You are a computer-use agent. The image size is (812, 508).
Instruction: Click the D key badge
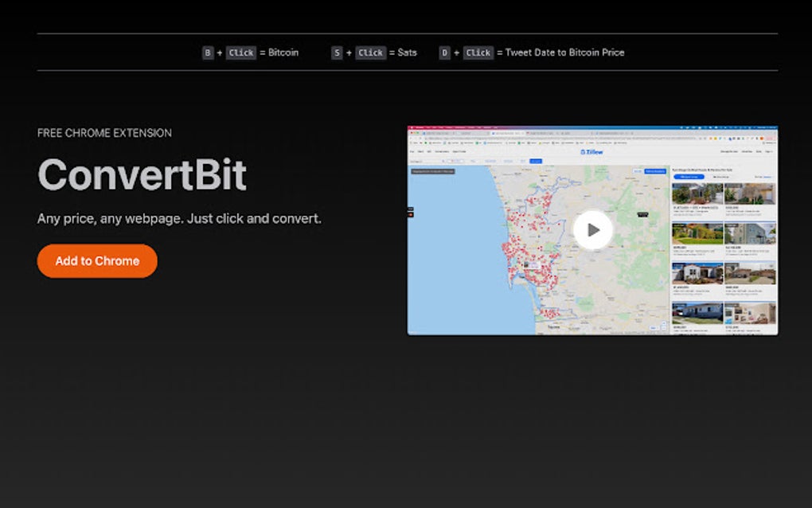coord(445,53)
